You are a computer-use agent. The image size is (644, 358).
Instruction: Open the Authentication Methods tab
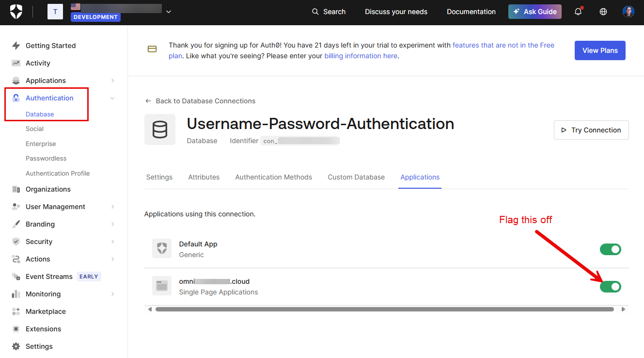(274, 177)
